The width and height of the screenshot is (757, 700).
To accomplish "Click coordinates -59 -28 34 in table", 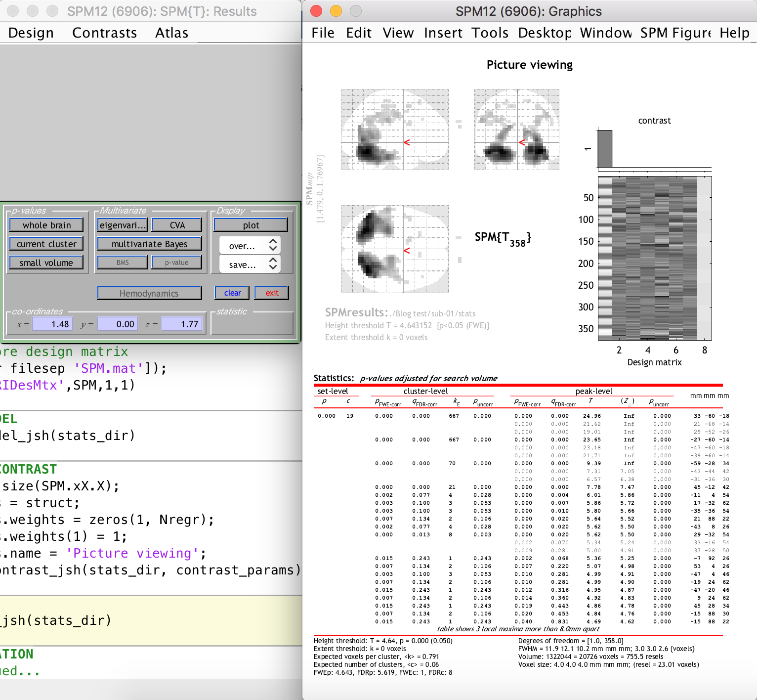I will [x=710, y=463].
